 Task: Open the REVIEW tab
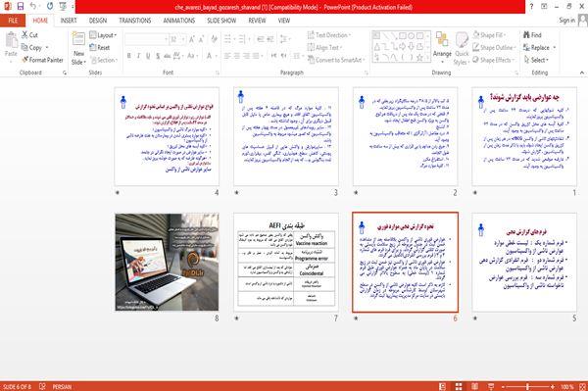(x=257, y=21)
